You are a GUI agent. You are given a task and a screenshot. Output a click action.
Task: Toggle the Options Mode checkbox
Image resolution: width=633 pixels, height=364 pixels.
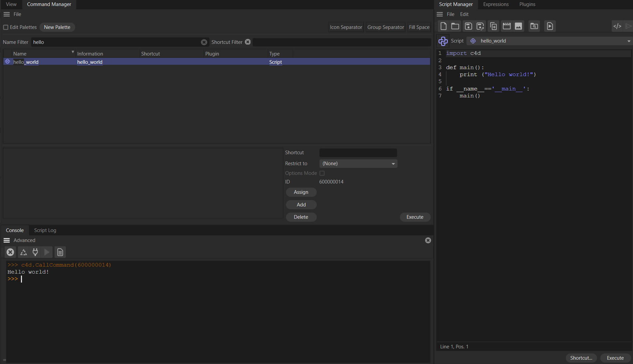(322, 173)
